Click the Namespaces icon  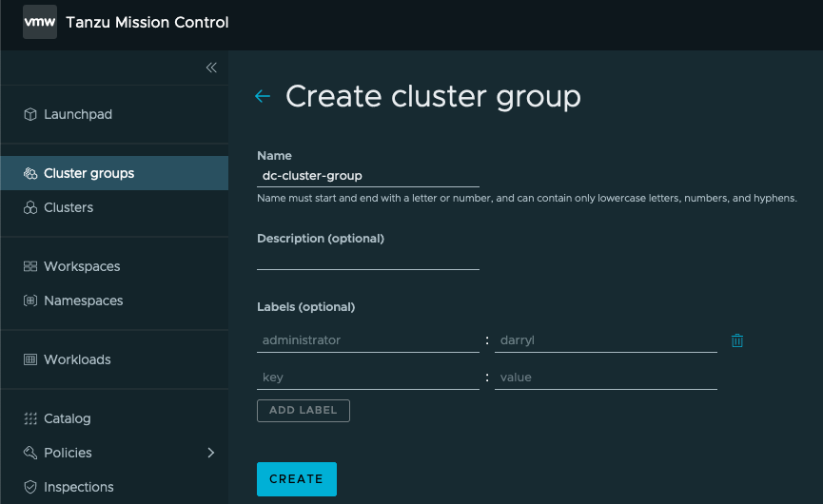(x=30, y=300)
